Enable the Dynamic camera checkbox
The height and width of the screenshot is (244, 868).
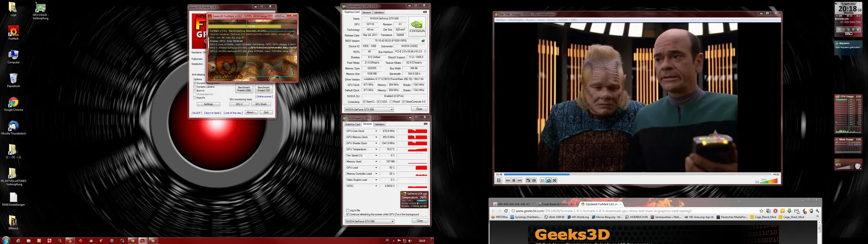tap(195, 87)
